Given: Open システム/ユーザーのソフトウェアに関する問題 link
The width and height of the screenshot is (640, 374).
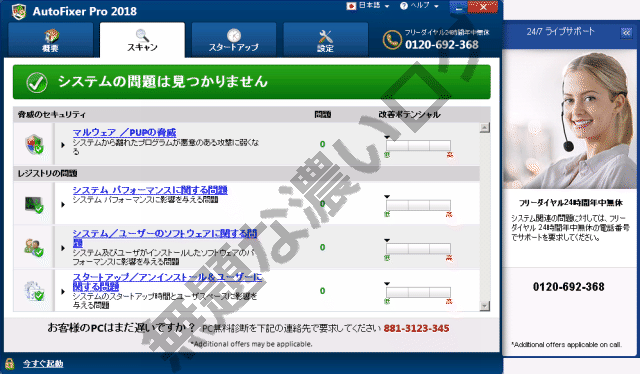Looking at the screenshot, I should point(165,238).
